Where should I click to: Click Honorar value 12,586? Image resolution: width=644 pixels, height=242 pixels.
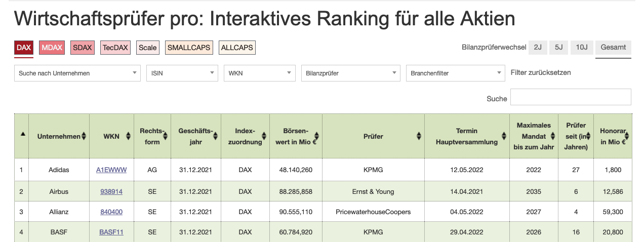point(613,191)
